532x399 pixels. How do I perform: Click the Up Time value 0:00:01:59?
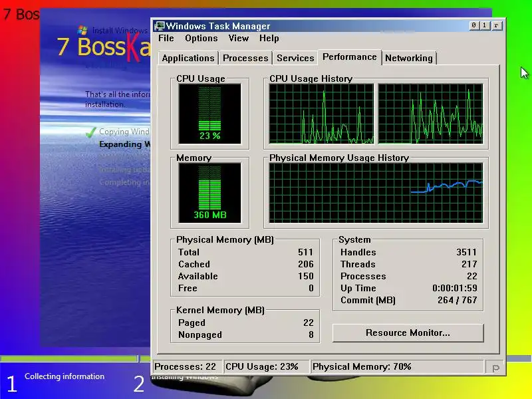(x=455, y=288)
